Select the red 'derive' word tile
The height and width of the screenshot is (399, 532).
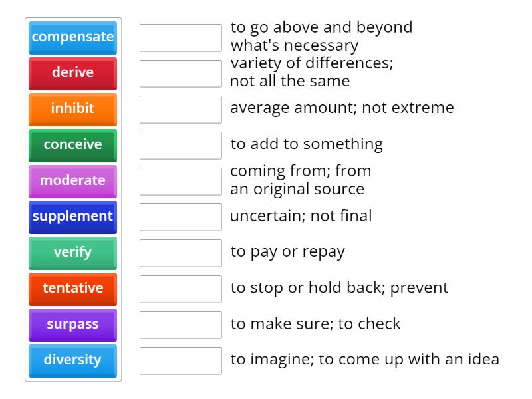[x=72, y=73]
